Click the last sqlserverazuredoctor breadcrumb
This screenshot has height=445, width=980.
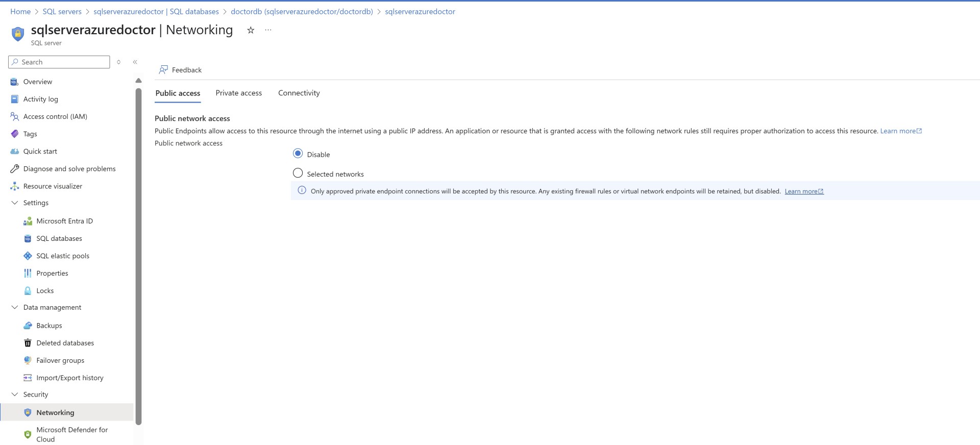tap(420, 11)
